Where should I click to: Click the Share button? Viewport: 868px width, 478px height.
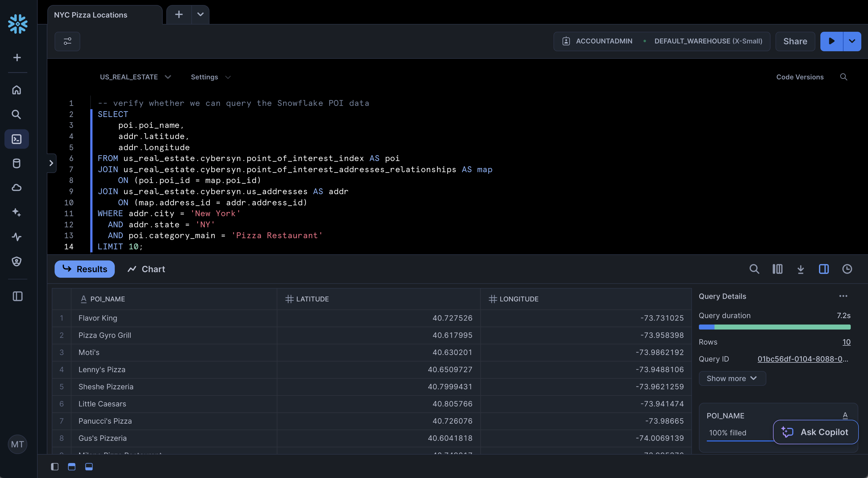point(795,41)
